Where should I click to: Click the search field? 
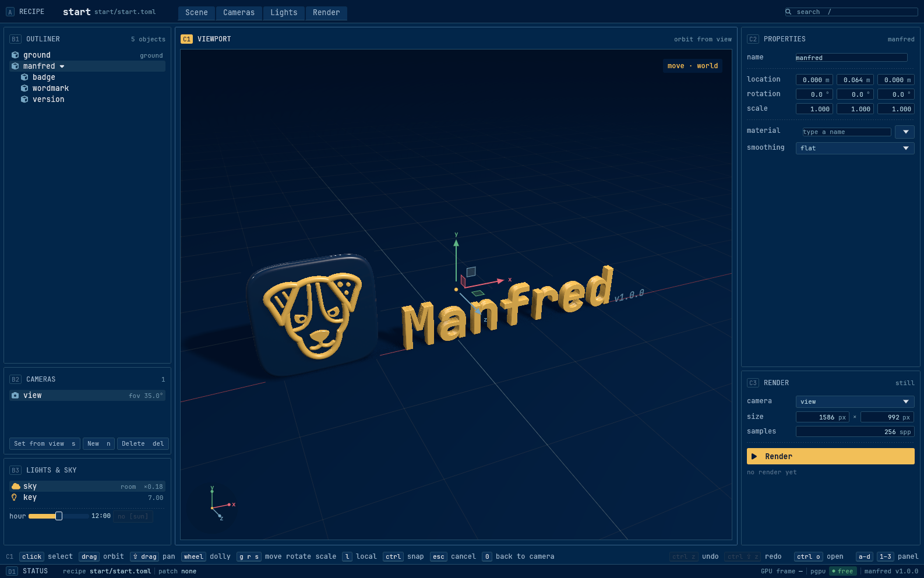click(x=851, y=12)
